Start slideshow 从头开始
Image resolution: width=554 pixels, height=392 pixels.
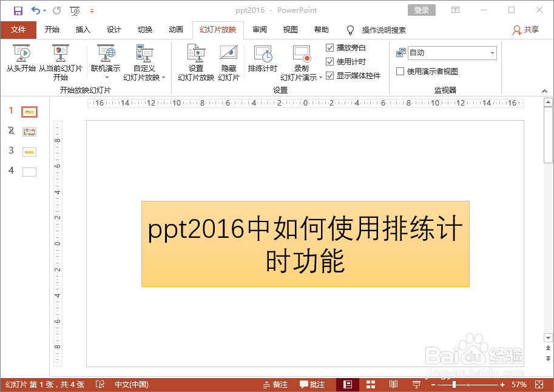[x=21, y=58]
